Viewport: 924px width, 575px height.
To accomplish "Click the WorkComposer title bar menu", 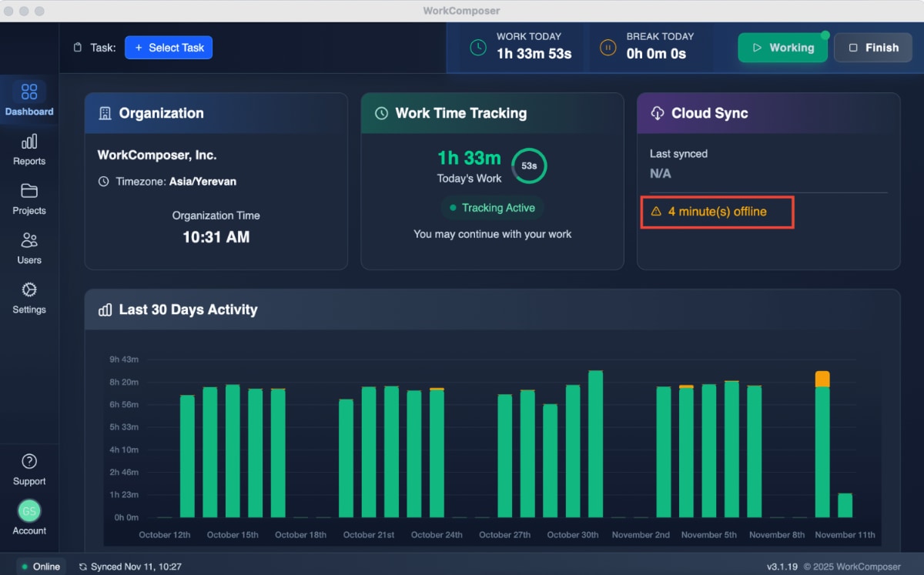I will (461, 10).
